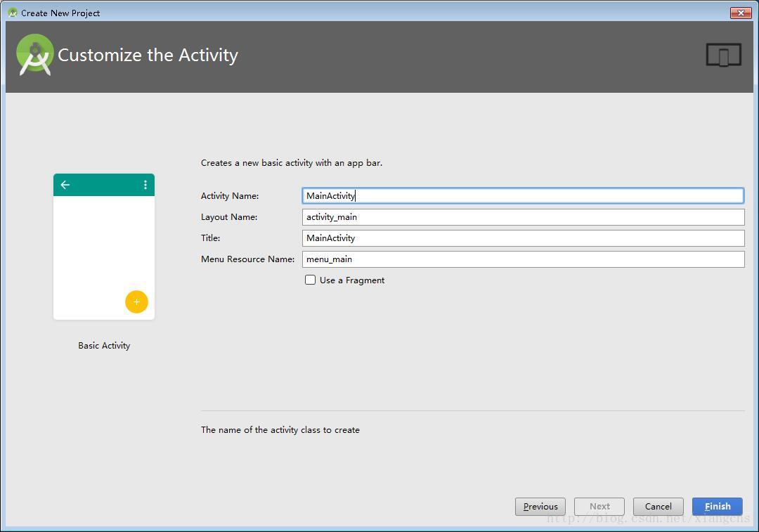Click the yellow plus floating action button
The width and height of the screenshot is (759, 532).
(136, 301)
